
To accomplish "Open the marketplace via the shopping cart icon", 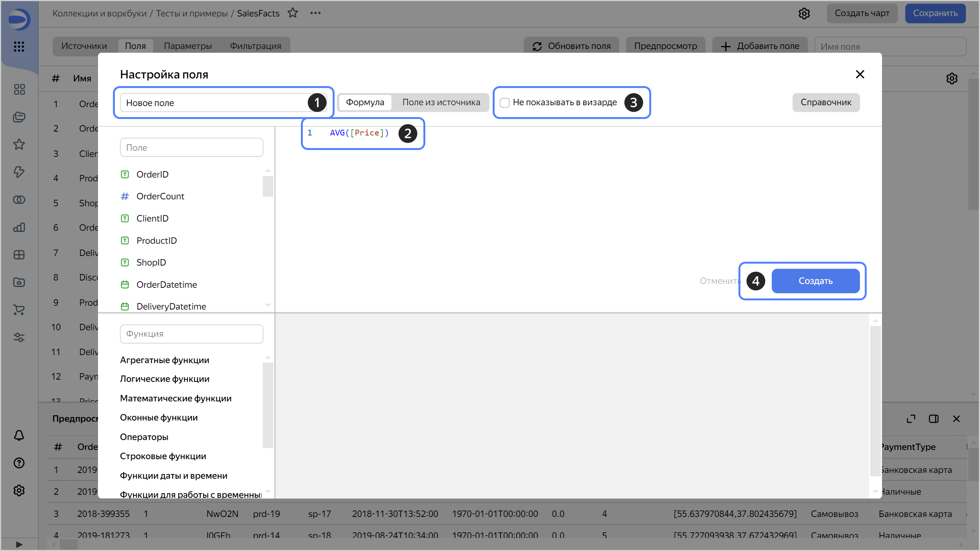I will coord(19,310).
